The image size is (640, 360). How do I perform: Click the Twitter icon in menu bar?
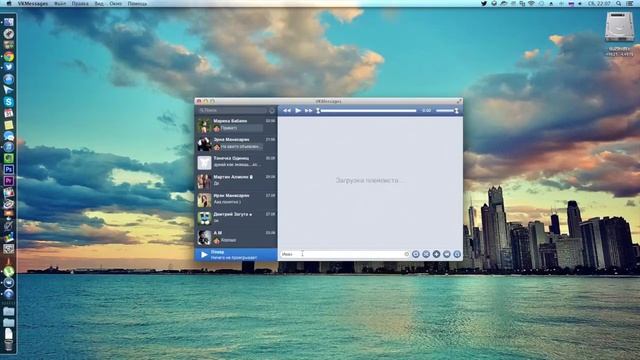click(x=484, y=3)
